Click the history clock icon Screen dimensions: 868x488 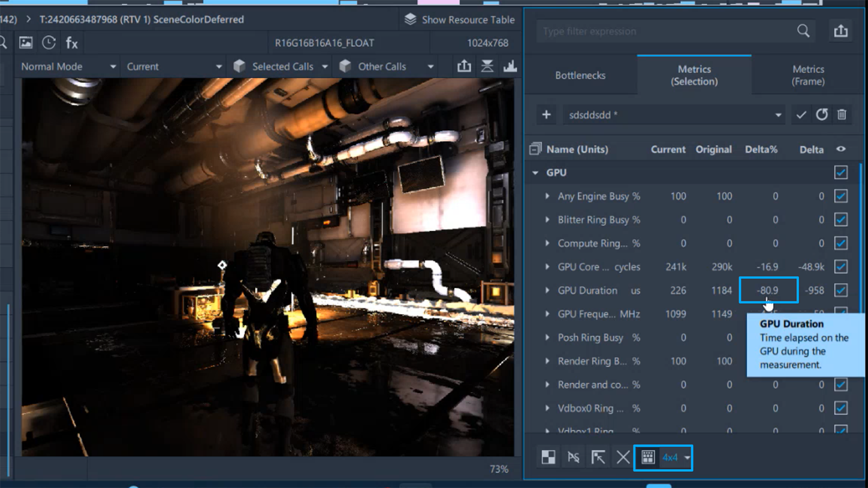point(49,43)
